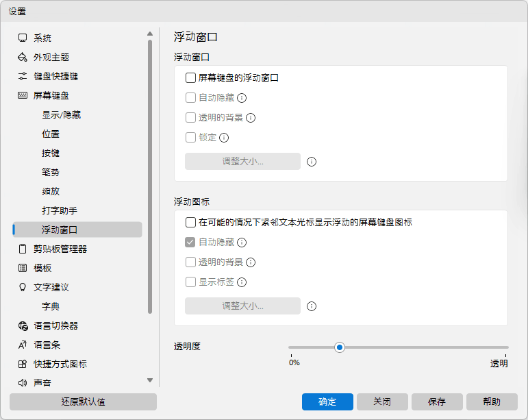This screenshot has height=420, width=528.
Task: Toggle 自动隐藏 checkbox under 浮动图标
Action: tap(190, 243)
